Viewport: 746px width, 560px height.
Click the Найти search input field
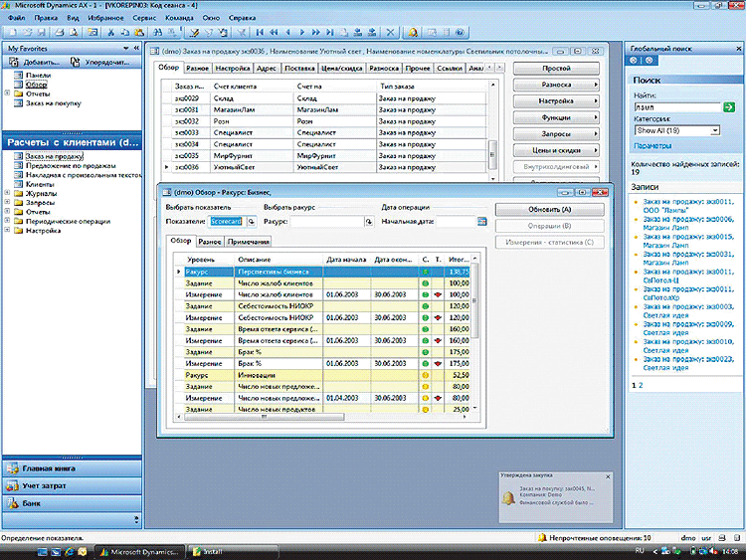point(677,107)
